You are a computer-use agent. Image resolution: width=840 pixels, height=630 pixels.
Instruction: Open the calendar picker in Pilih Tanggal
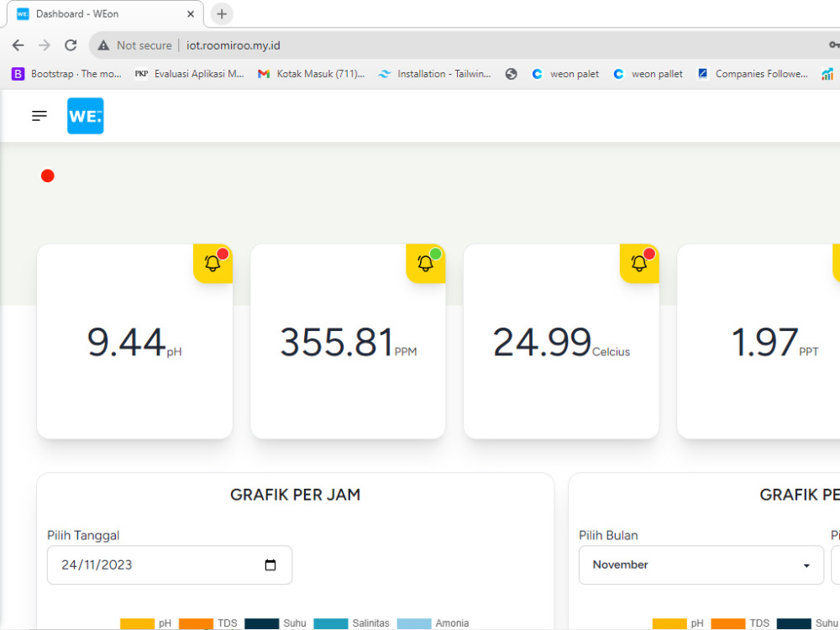coord(270,564)
